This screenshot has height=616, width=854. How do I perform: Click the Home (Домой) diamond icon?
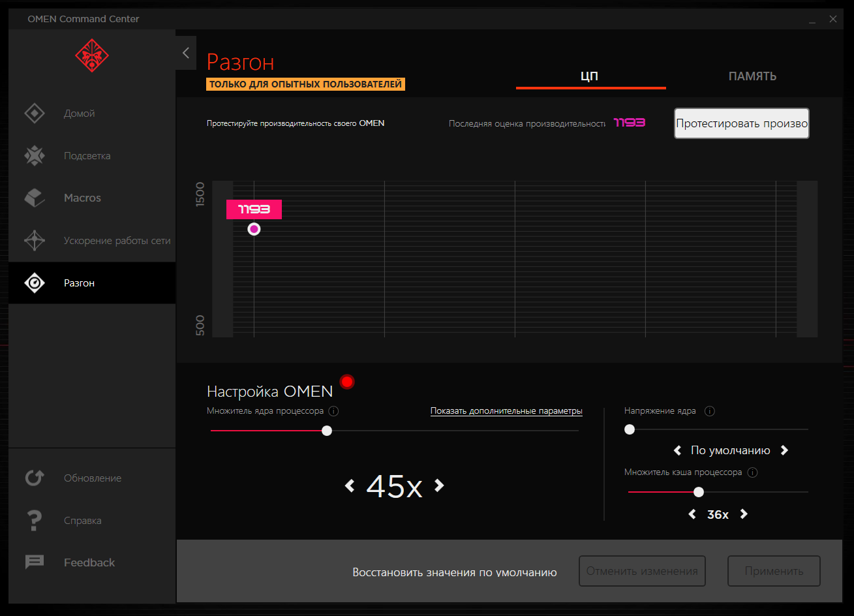click(34, 114)
